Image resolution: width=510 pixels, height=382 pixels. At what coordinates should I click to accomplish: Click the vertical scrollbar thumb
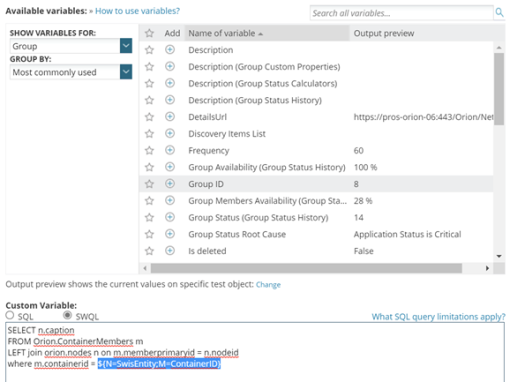(499, 89)
